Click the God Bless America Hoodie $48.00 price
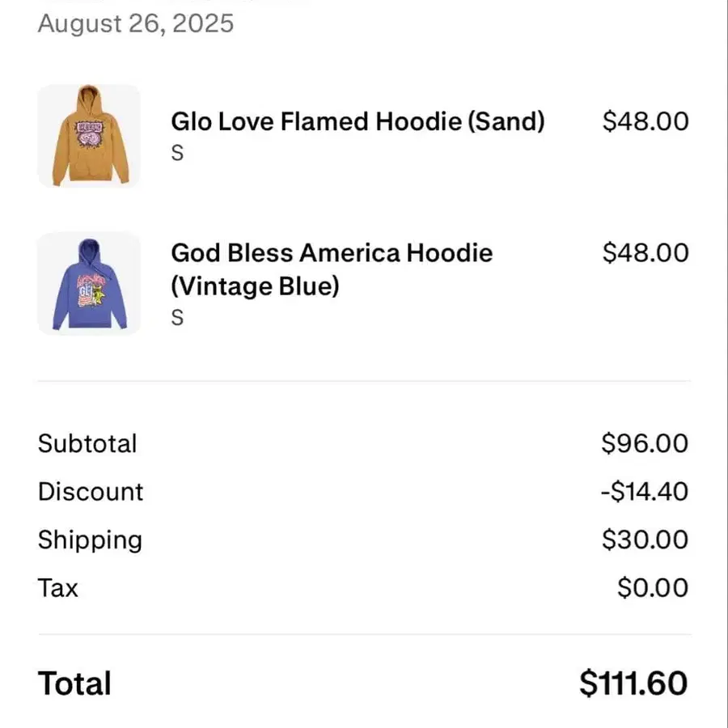 coord(645,252)
